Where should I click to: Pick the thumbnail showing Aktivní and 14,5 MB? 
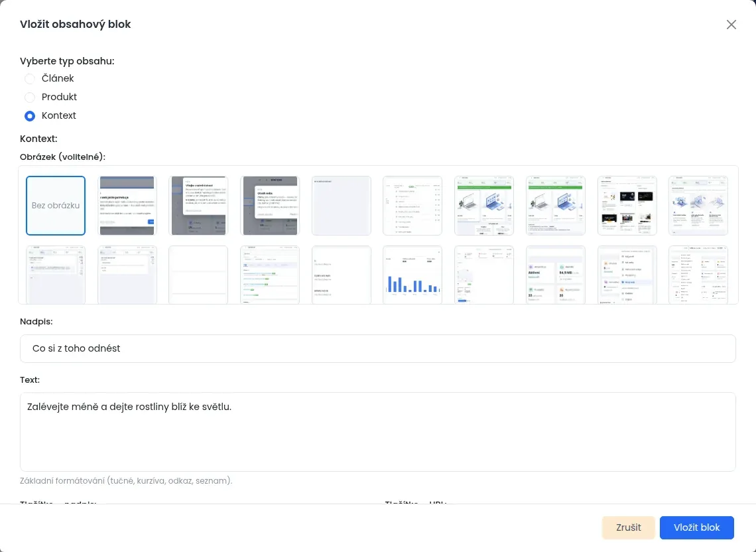(x=556, y=275)
